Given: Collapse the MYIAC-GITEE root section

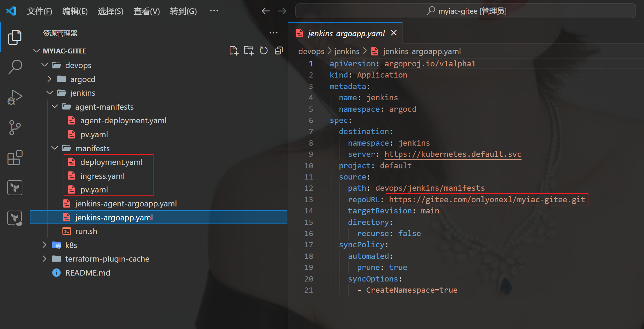Looking at the screenshot, I should [36, 51].
